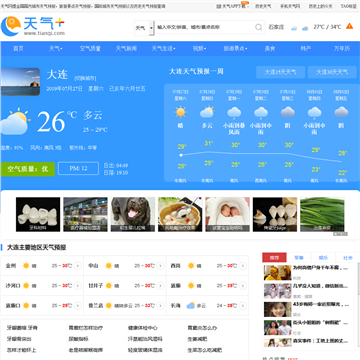
Task: Expand the 天气 navigation menu
Action: pyautogui.click(x=56, y=49)
